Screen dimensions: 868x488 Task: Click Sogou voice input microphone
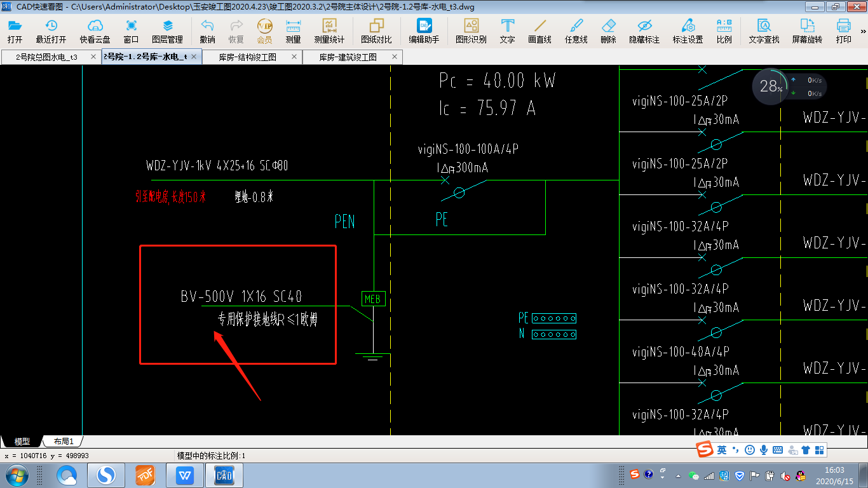tap(764, 450)
